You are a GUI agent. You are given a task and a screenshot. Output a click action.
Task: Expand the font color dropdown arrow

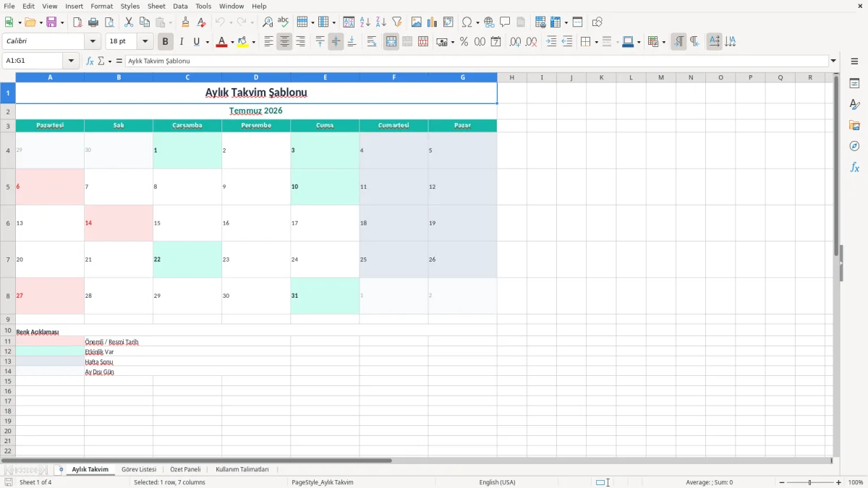[x=231, y=42]
